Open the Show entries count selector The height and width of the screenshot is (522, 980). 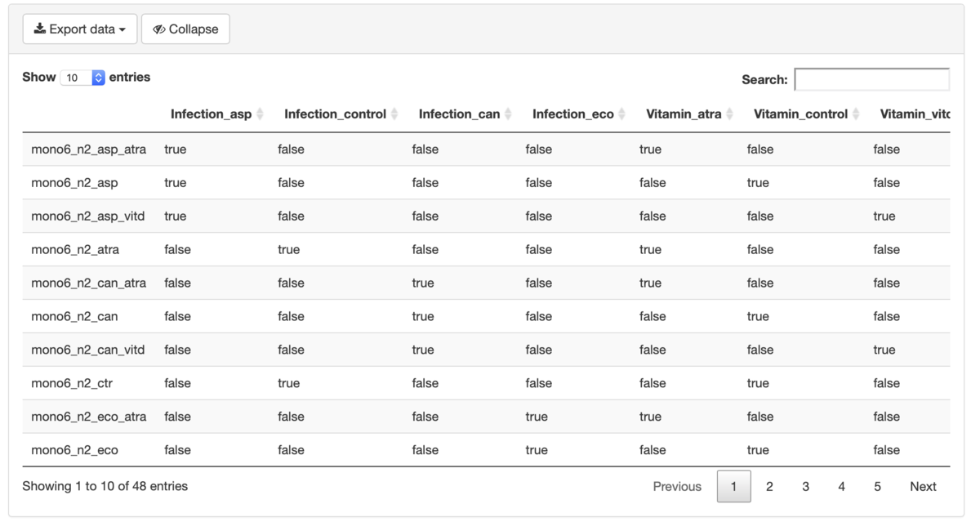coord(82,78)
